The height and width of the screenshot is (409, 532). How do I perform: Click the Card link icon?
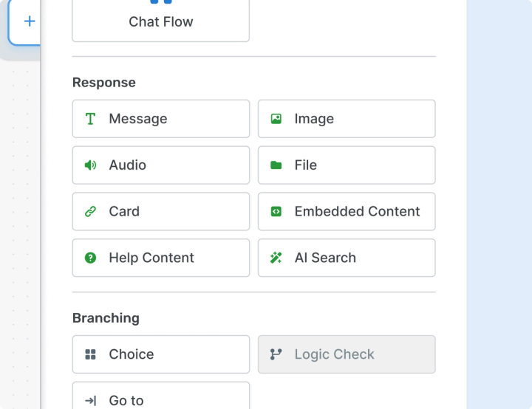click(90, 212)
